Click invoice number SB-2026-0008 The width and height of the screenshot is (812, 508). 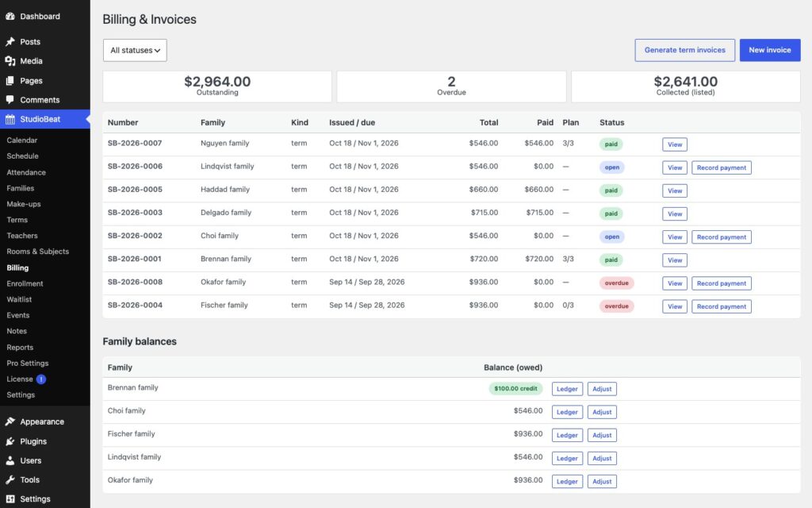click(135, 282)
